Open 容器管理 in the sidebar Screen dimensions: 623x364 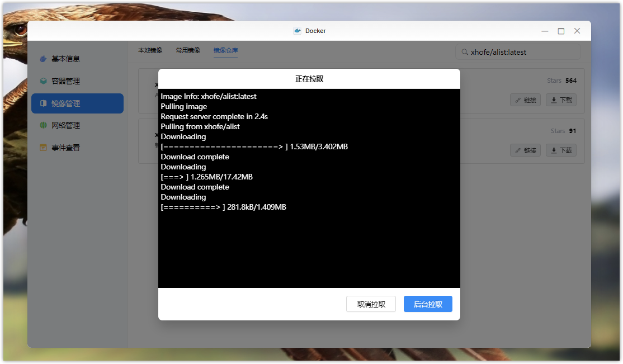[x=78, y=81]
